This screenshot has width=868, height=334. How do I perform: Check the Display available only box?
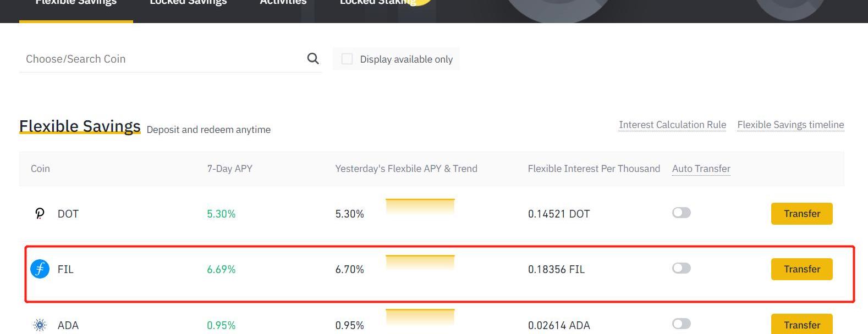point(347,59)
